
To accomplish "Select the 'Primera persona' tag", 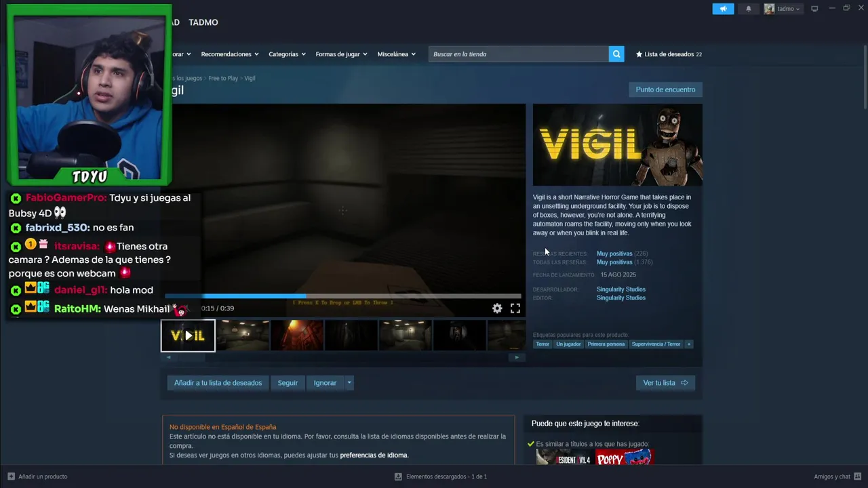I will click(x=606, y=344).
